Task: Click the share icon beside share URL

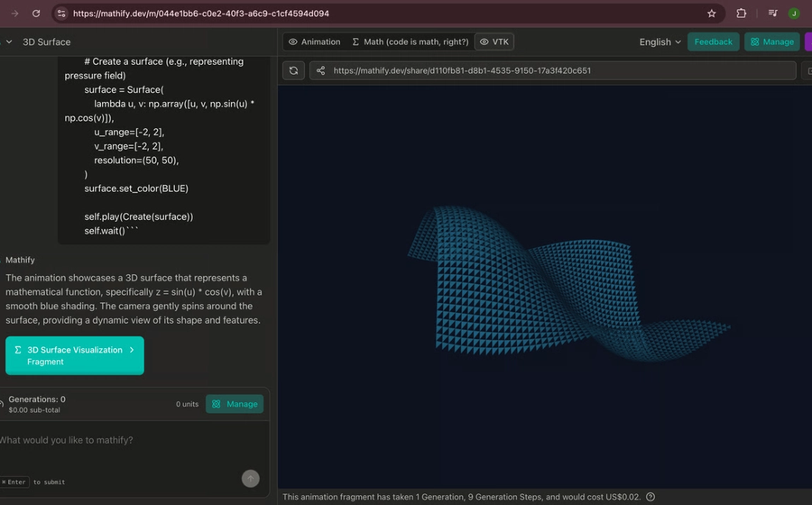Action: coord(320,70)
